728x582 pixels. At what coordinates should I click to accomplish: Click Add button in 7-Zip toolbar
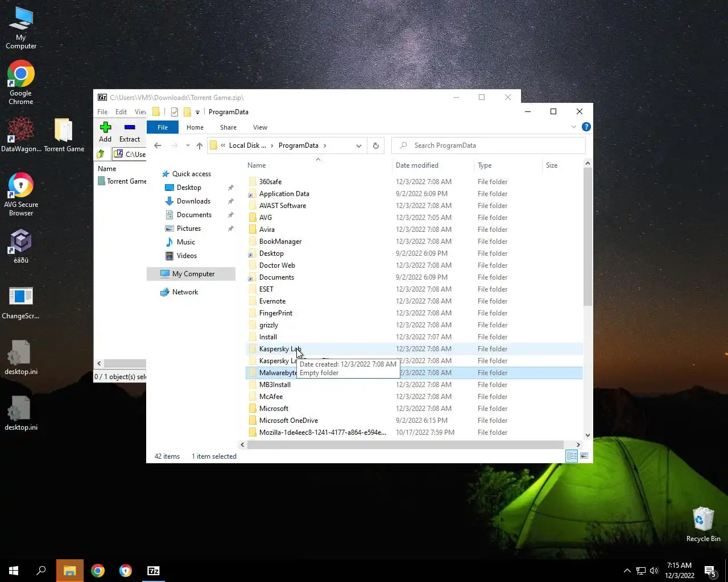click(x=105, y=132)
